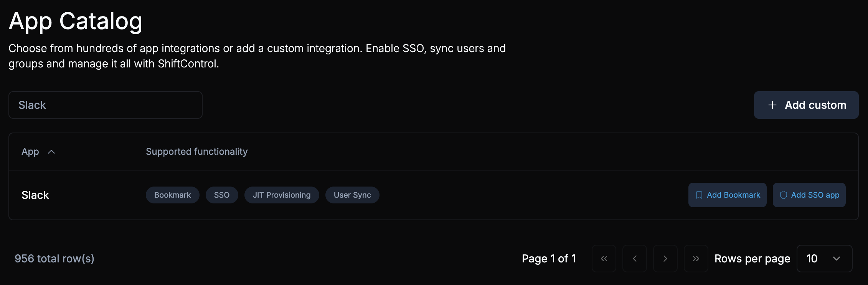Click the Rows per page label
This screenshot has width=868, height=285.
pos(752,259)
